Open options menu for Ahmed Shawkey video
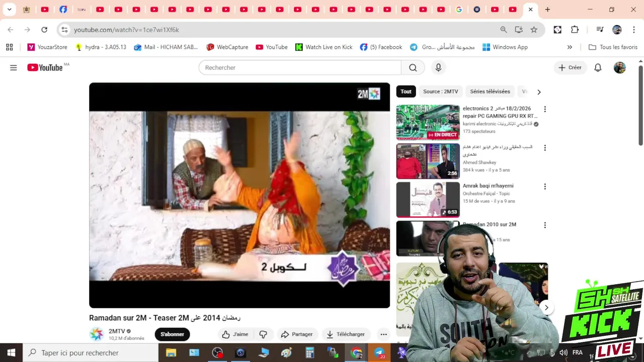This screenshot has height=362, width=644. pyautogui.click(x=544, y=148)
